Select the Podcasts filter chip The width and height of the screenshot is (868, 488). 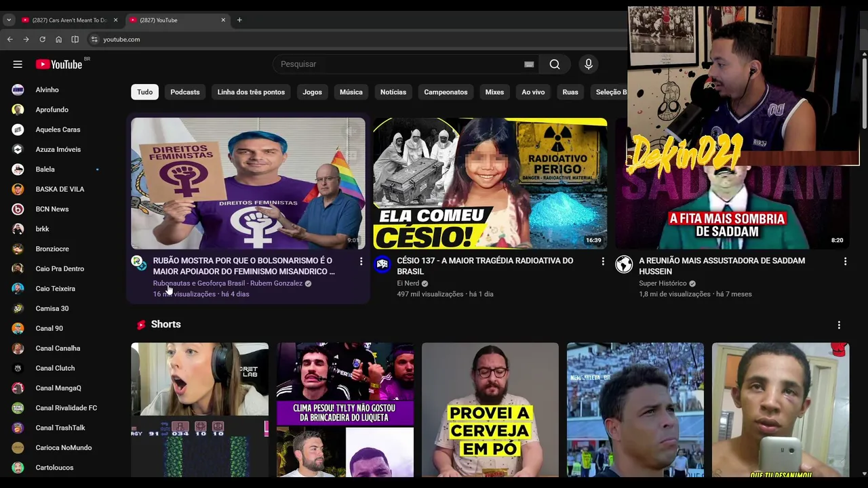point(185,92)
